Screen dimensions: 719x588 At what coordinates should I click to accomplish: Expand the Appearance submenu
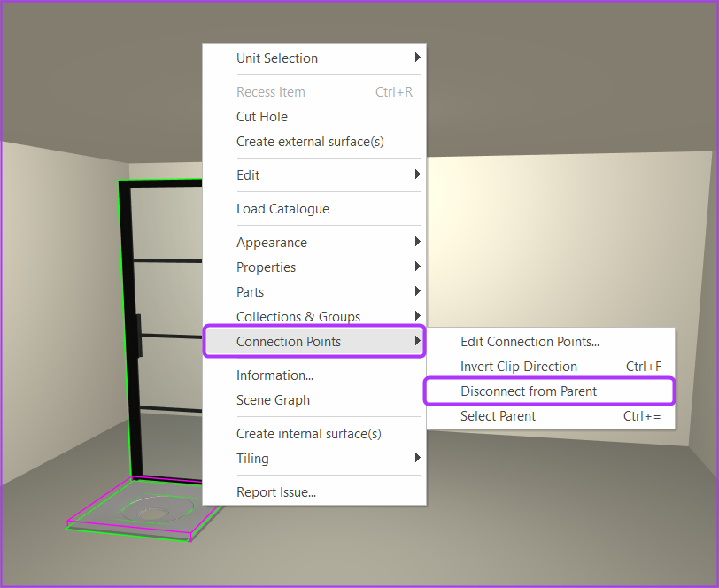click(314, 242)
